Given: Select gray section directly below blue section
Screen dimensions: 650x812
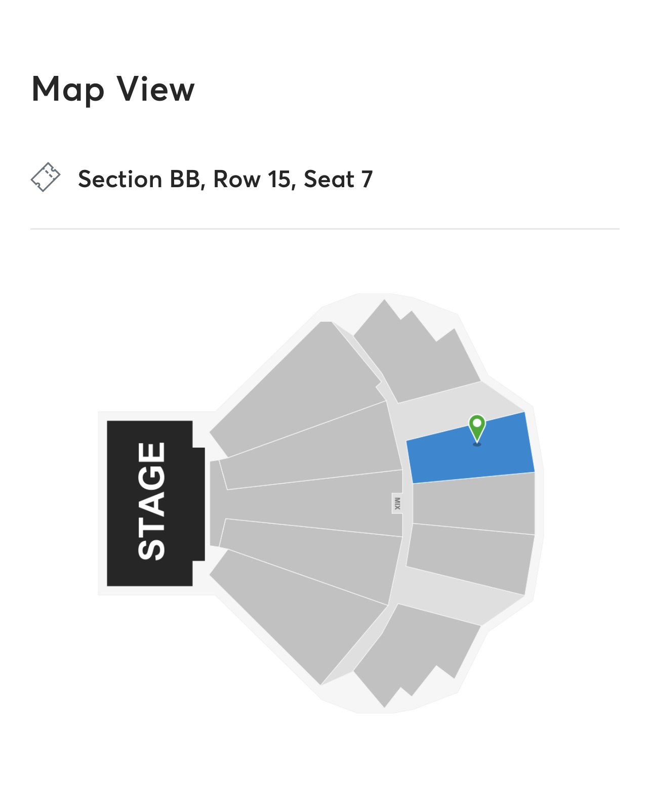Looking at the screenshot, I should [474, 503].
